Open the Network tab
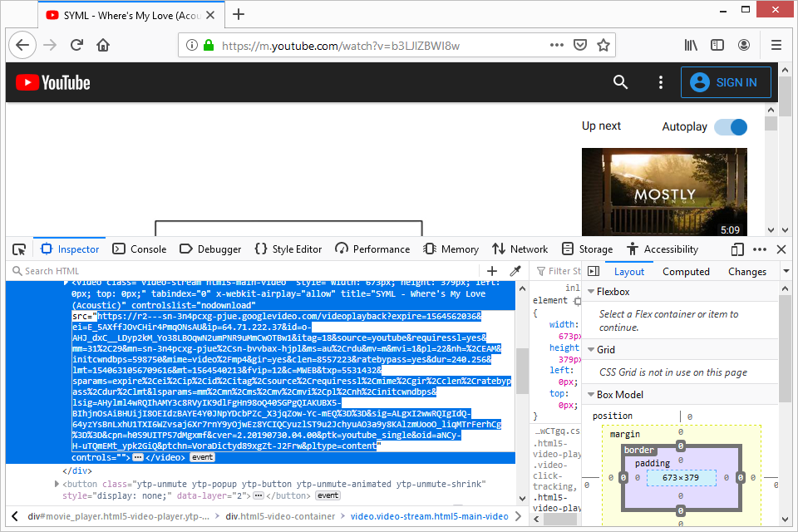 [x=520, y=249]
